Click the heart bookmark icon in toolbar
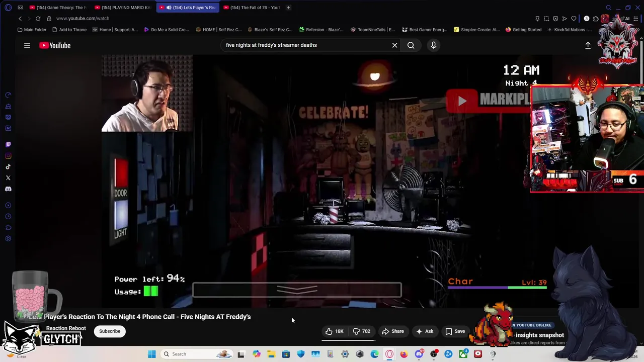 574,19
